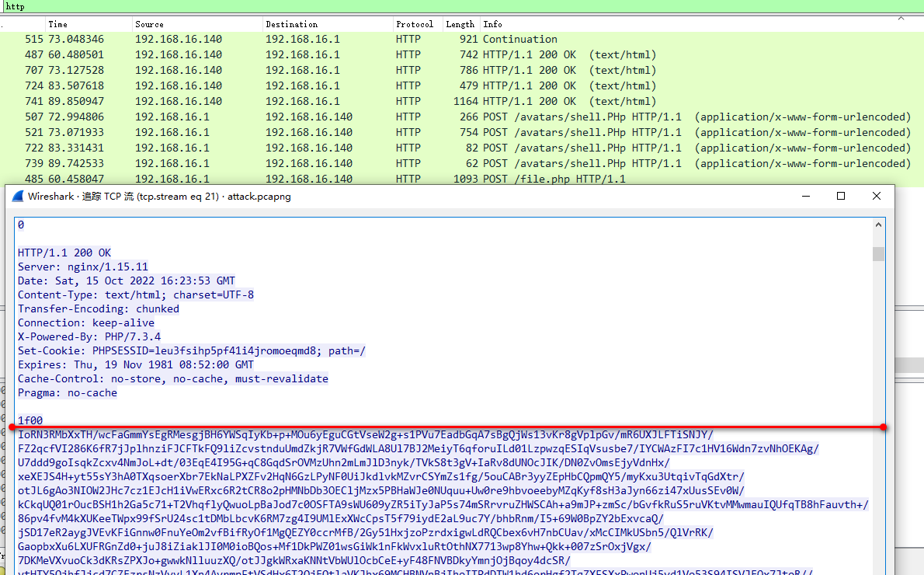Click base64 line starting 7DKMeVXvuoCk
924x575 pixels.
pos(294,561)
